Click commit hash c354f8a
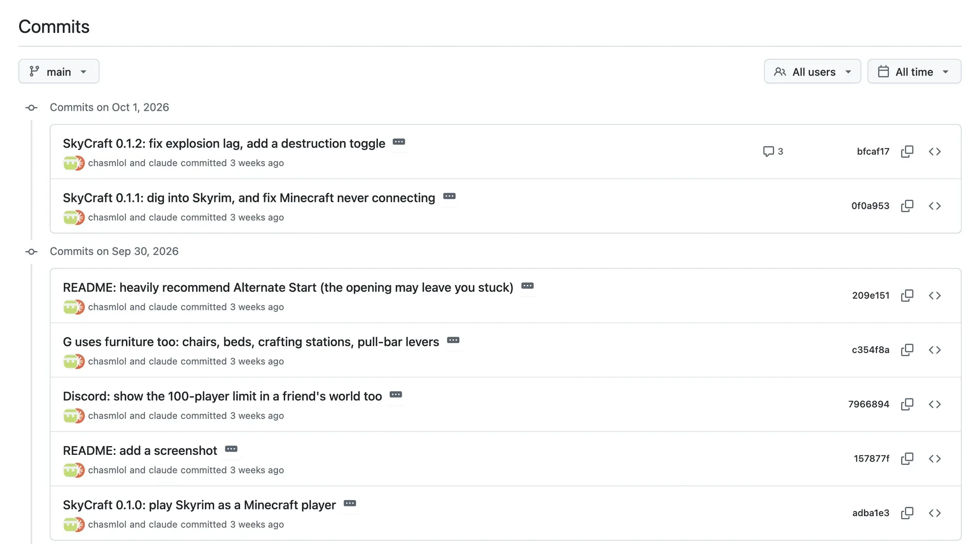 point(871,350)
